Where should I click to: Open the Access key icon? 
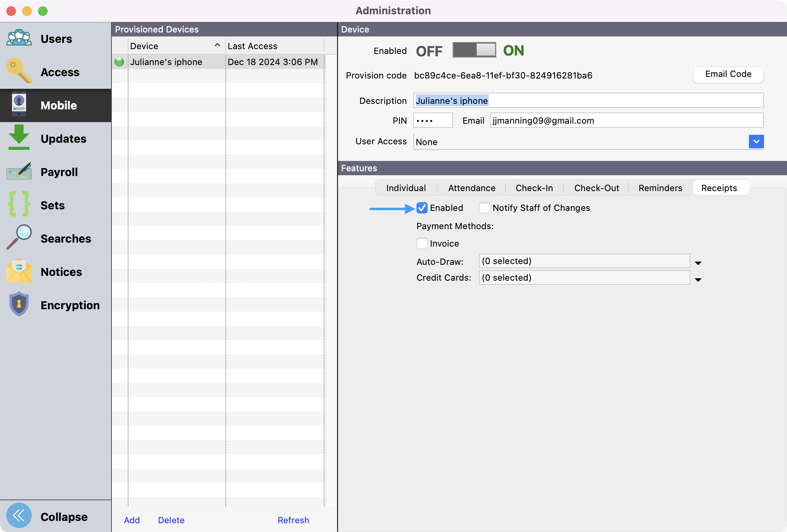[x=19, y=72]
